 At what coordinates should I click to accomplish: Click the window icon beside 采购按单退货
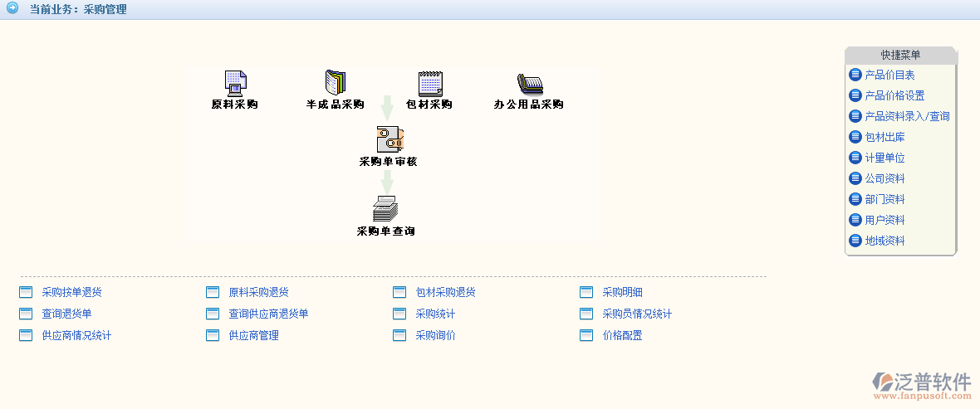pos(26,292)
